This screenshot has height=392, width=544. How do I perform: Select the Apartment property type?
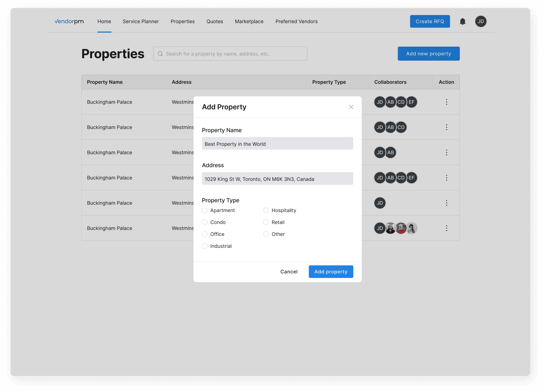(x=205, y=210)
